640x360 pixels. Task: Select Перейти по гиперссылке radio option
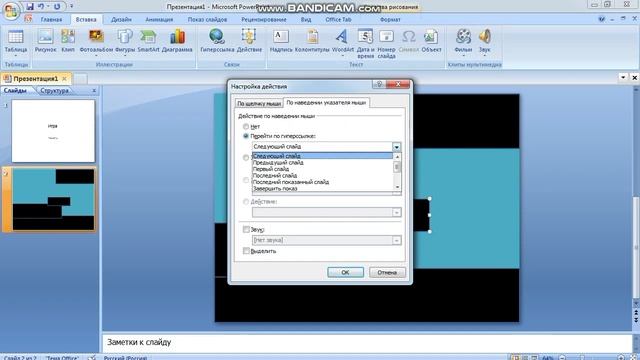click(x=246, y=136)
